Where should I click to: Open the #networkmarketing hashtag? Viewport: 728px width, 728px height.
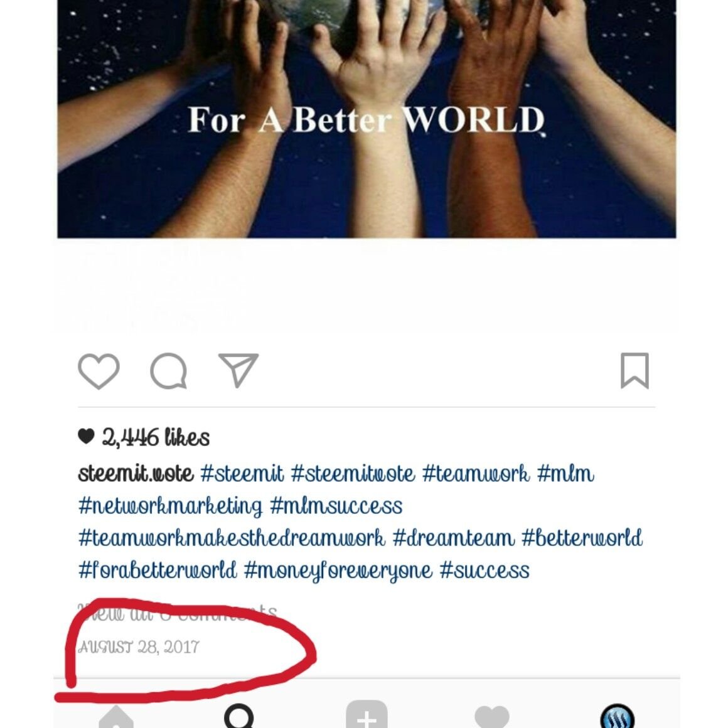171,506
